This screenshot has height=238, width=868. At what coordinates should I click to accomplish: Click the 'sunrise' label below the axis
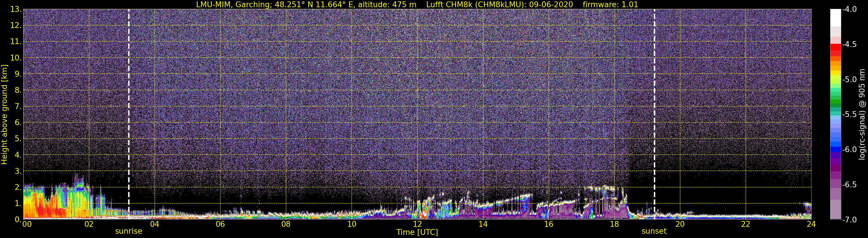[129, 231]
